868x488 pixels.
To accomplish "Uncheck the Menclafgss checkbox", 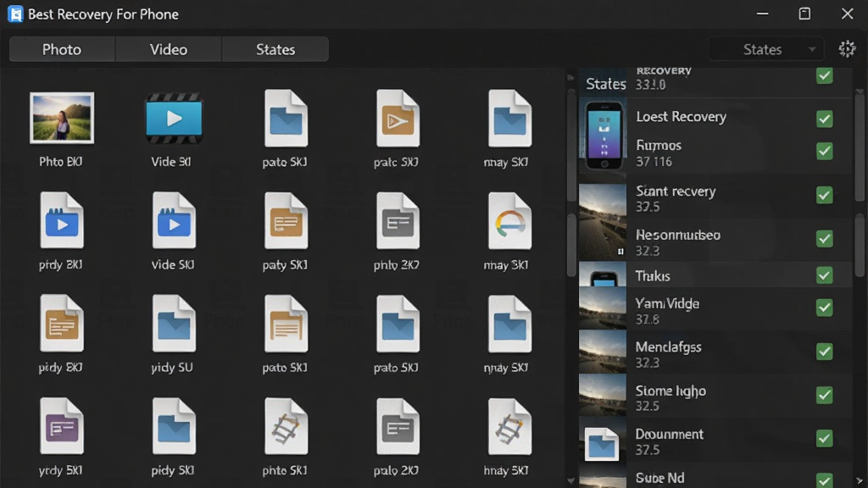I will [x=824, y=352].
